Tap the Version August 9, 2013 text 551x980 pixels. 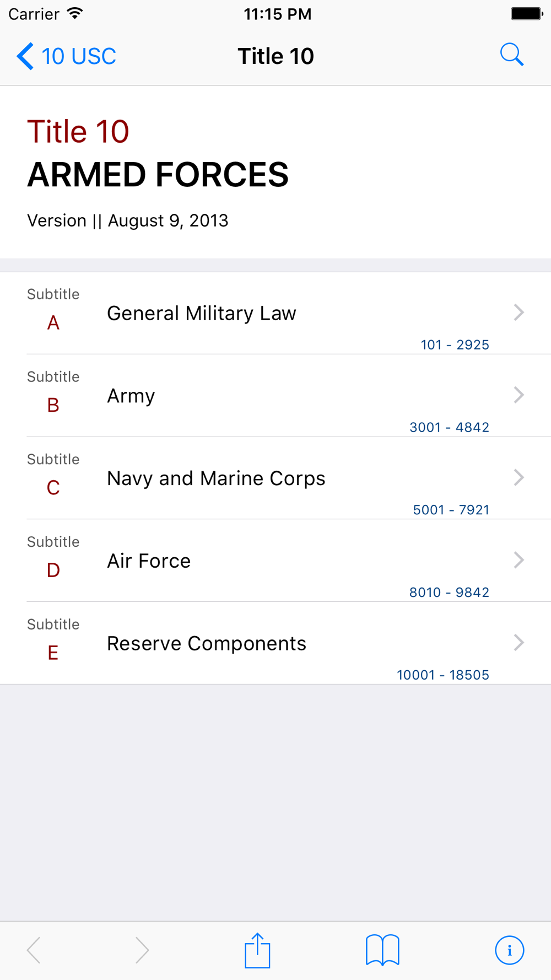pos(127,220)
